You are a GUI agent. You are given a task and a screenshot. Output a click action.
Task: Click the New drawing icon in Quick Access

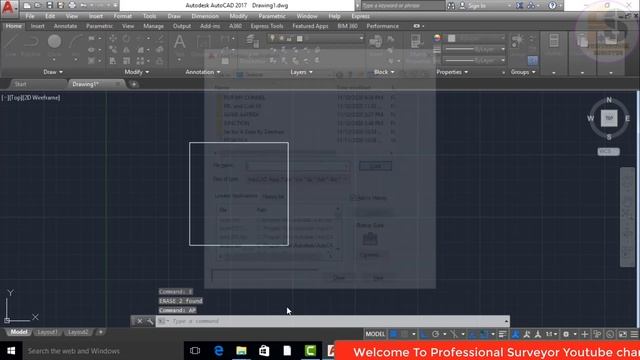click(27, 5)
